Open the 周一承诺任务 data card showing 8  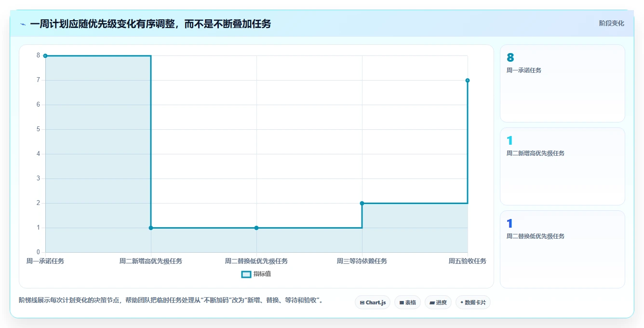coord(563,83)
